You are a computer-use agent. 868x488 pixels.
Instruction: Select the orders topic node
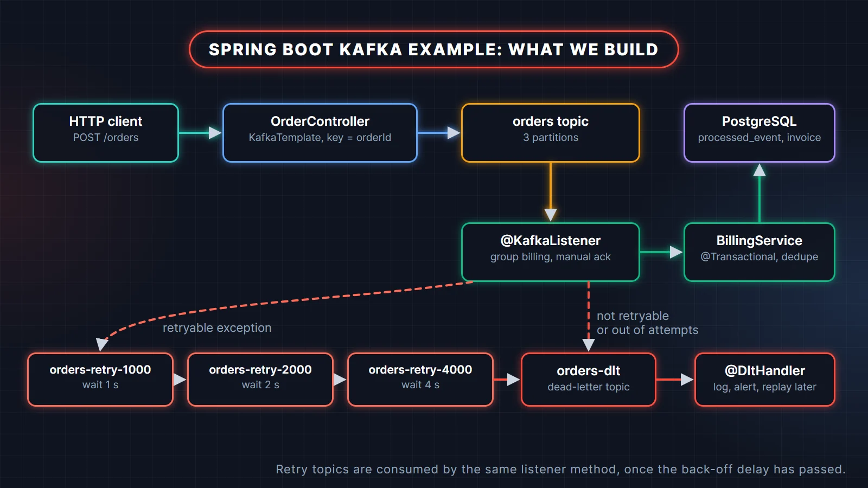tap(551, 133)
